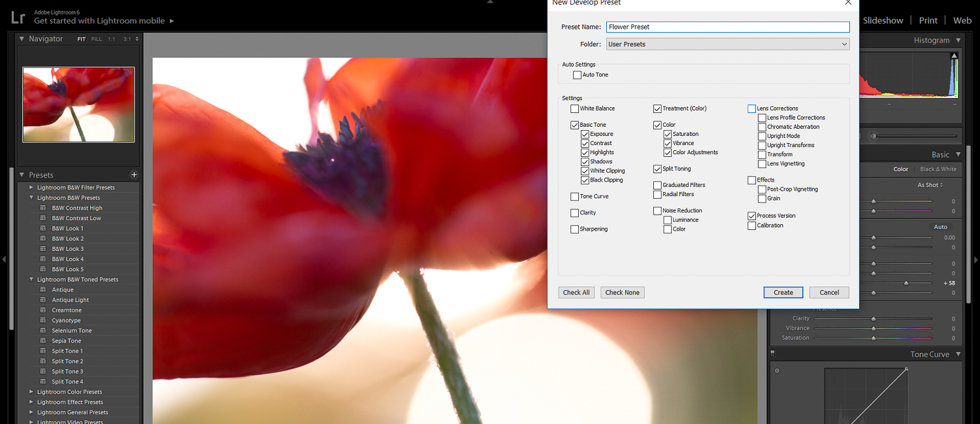Check the White Balance setting

[574, 108]
